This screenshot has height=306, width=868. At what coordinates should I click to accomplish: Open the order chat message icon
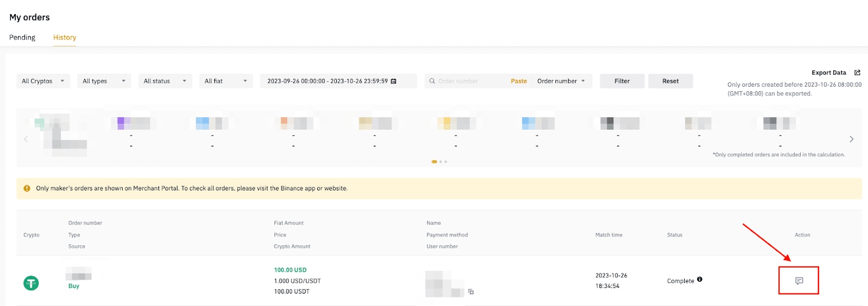799,280
